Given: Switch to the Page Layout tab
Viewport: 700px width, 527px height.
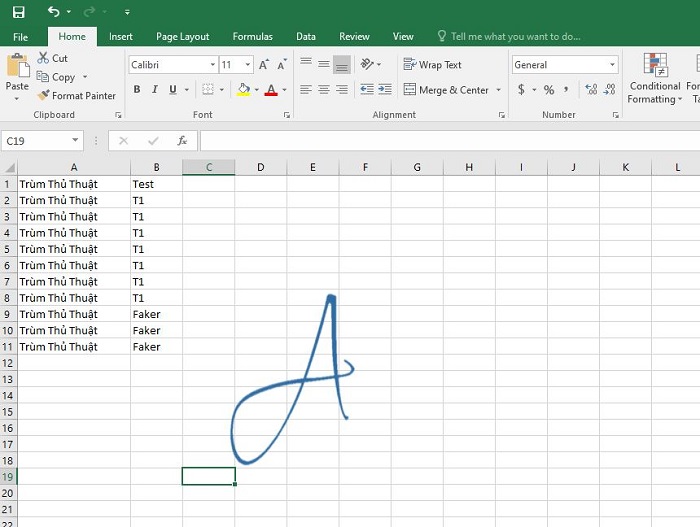Looking at the screenshot, I should click(x=183, y=37).
